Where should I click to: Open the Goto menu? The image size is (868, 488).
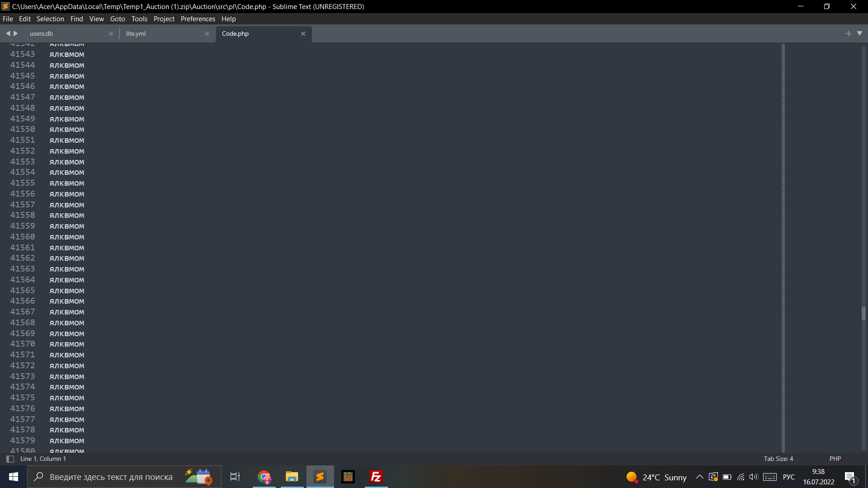(118, 19)
